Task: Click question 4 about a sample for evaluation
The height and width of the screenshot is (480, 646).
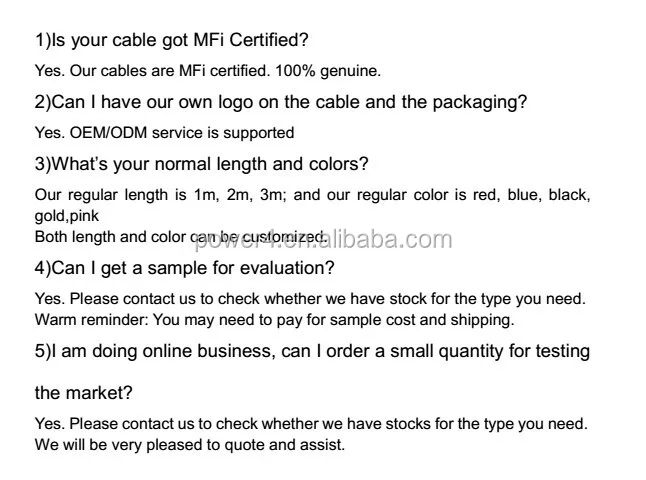Action: click(185, 268)
